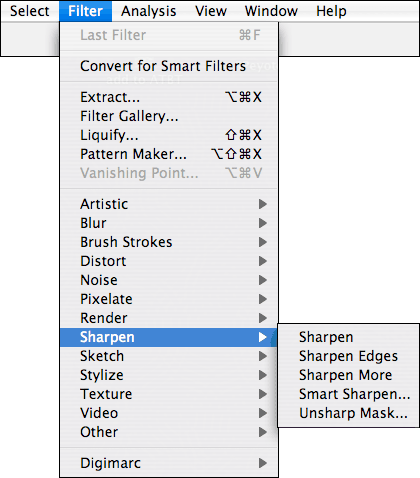The height and width of the screenshot is (478, 420).
Task: Open the Extract dialog
Action: (x=169, y=97)
